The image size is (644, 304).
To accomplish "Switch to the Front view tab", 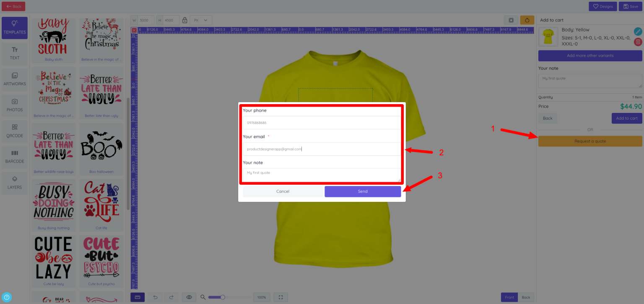I will 509,297.
